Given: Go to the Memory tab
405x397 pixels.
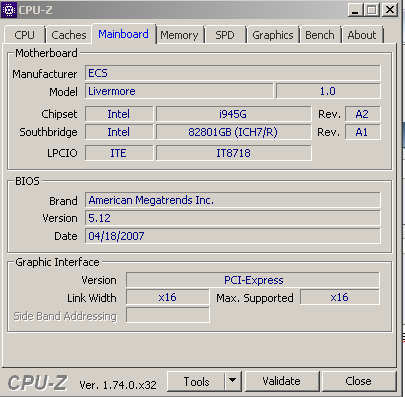Looking at the screenshot, I should [179, 35].
